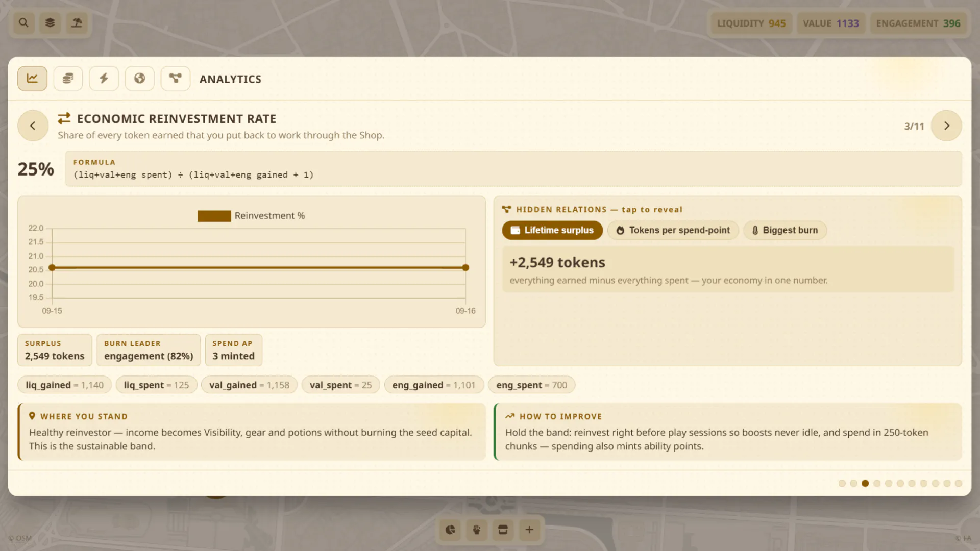Switch to the network nodes tab

pyautogui.click(x=175, y=79)
